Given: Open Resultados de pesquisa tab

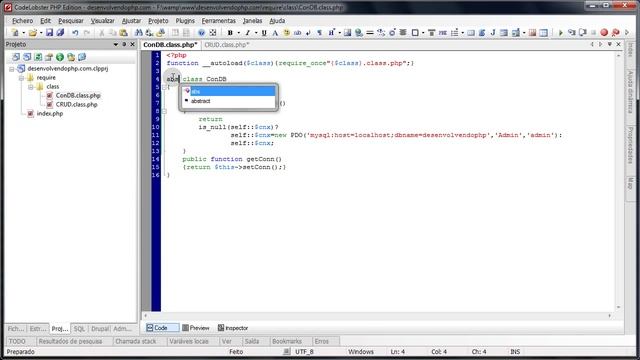Looking at the screenshot, I should click(x=70, y=341).
